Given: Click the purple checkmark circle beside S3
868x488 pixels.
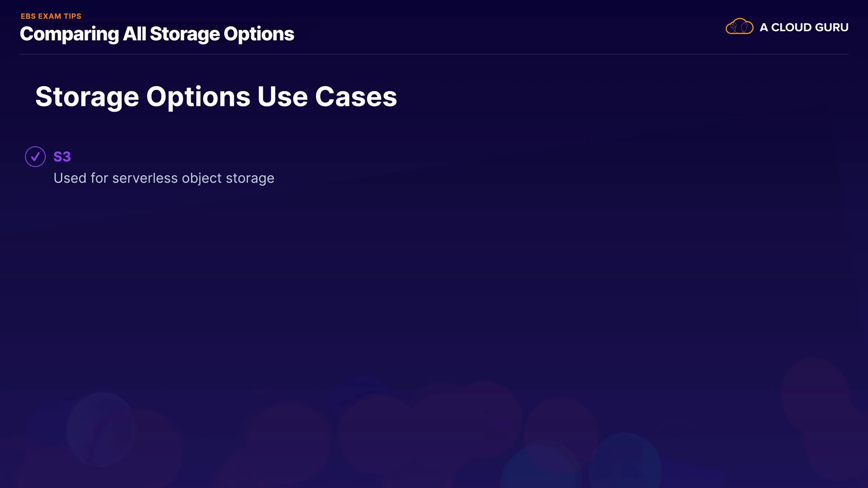Looking at the screenshot, I should coord(35,157).
